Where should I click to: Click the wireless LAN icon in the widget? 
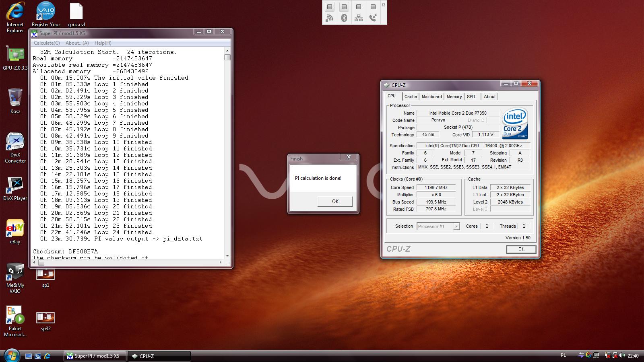330,18
